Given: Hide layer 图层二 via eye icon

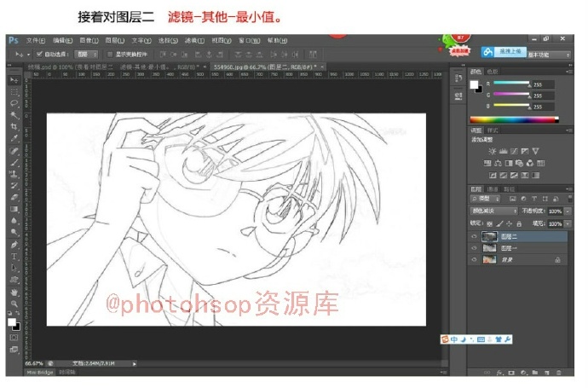Looking at the screenshot, I should [x=474, y=236].
